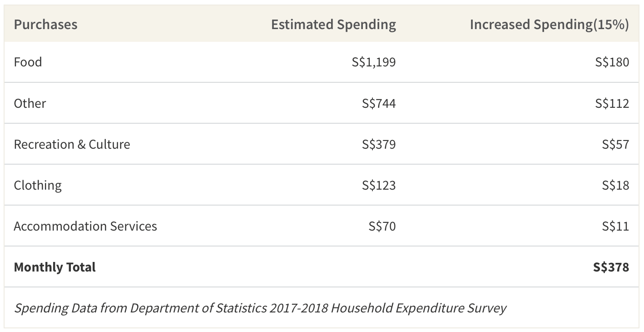Click the S$70 accommodation spending value

382,226
